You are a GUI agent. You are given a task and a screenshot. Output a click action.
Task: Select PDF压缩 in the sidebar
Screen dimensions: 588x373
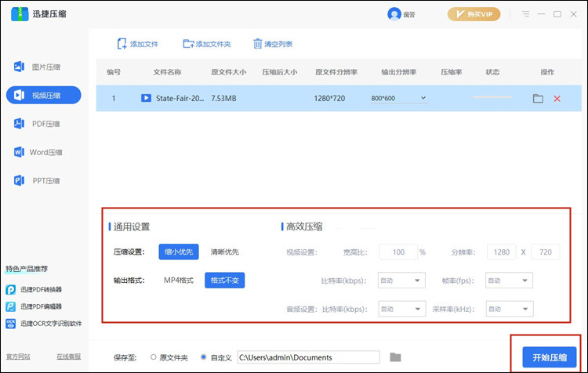click(x=43, y=124)
